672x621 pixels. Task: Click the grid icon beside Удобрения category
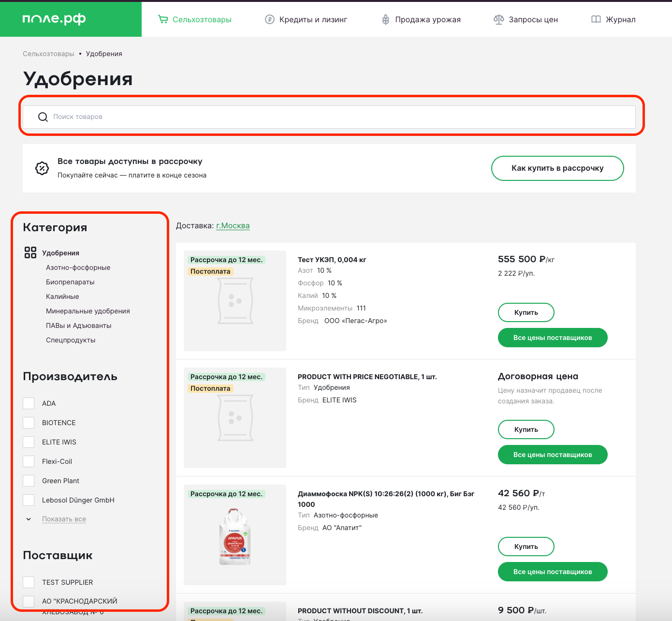[30, 252]
